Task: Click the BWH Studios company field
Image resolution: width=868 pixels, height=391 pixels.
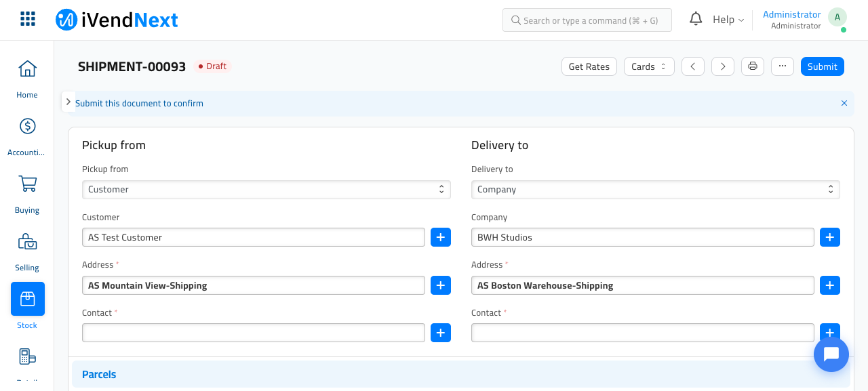Action: click(643, 237)
